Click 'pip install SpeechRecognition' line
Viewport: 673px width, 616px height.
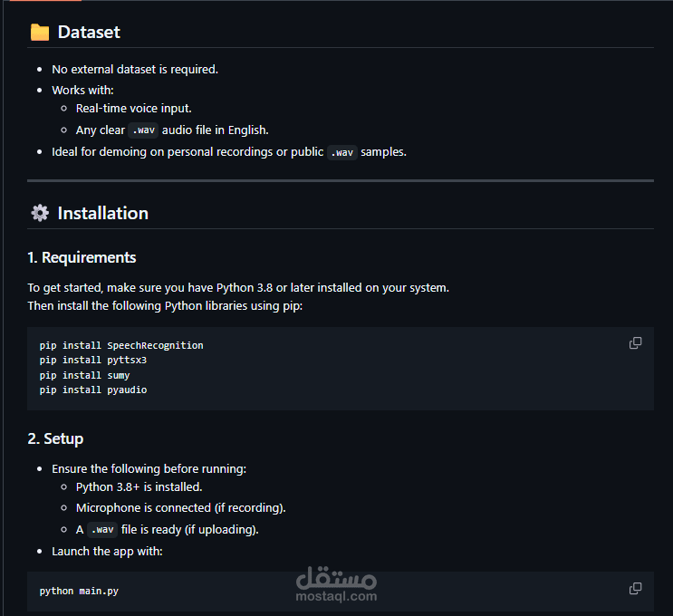[121, 345]
